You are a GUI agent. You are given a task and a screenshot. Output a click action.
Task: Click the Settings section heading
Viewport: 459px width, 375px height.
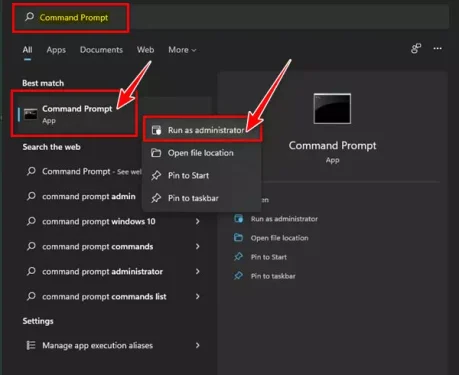pos(38,321)
